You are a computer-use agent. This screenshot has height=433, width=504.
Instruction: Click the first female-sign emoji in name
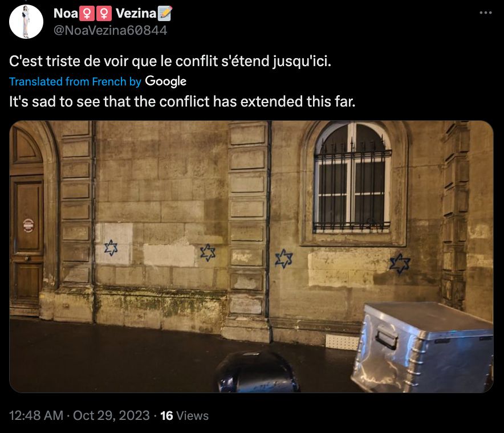coord(87,14)
